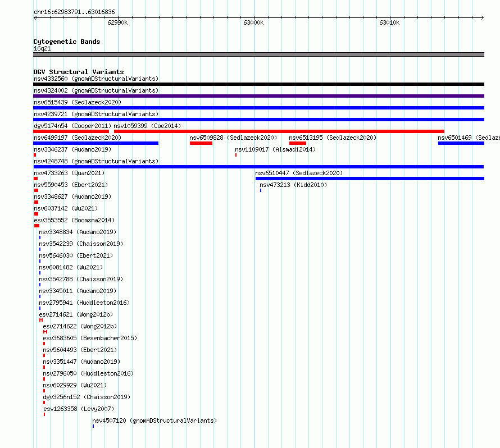
Task: Open nsv3346237 Audano2019 label
Action: click(x=72, y=149)
